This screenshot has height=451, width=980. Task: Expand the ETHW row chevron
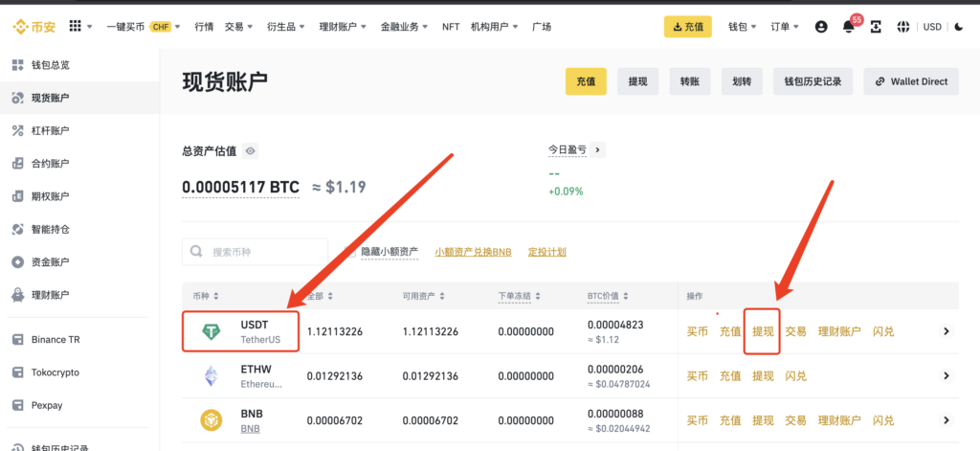click(947, 376)
